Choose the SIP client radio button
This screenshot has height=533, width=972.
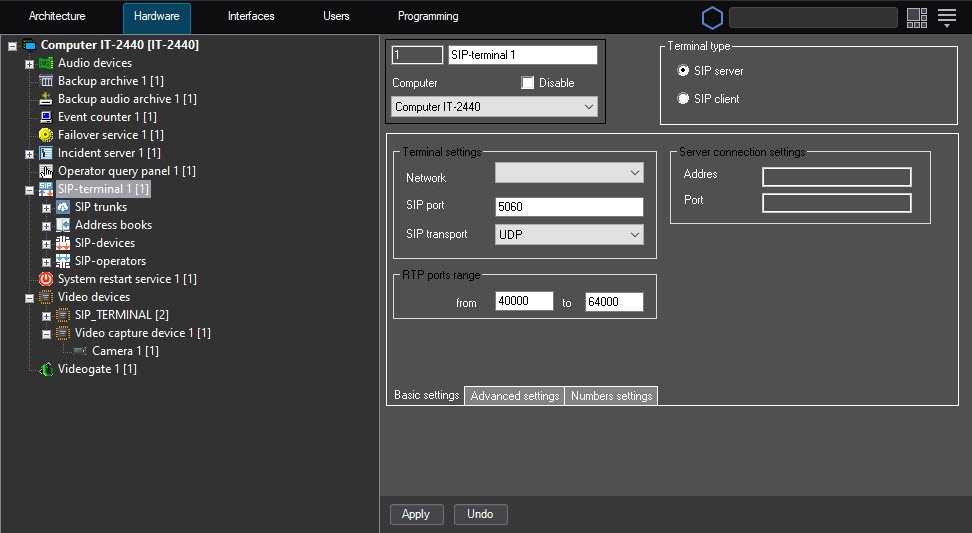(x=684, y=99)
